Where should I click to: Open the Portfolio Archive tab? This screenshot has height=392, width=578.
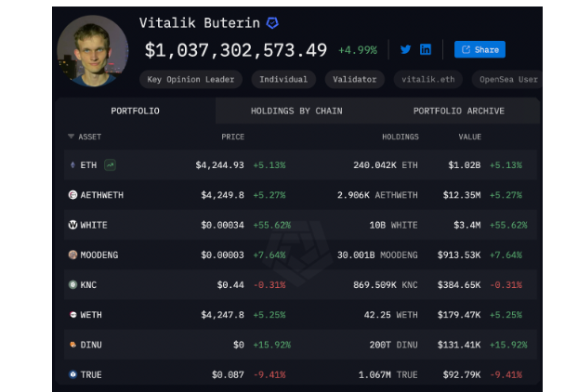click(x=458, y=111)
